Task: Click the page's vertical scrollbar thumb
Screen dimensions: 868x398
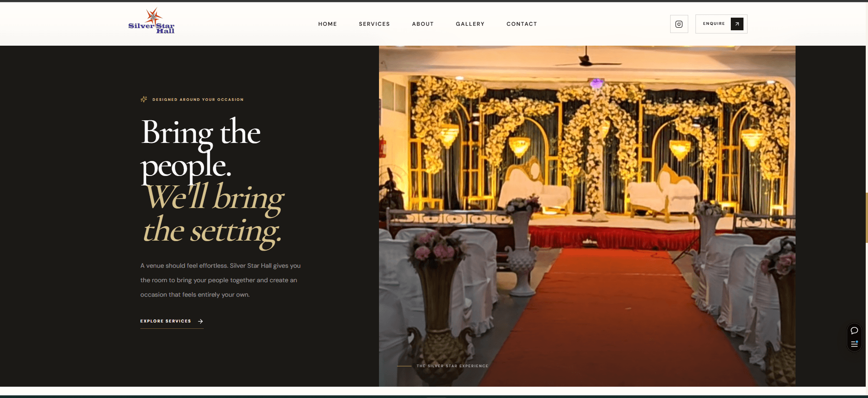Action: click(867, 218)
